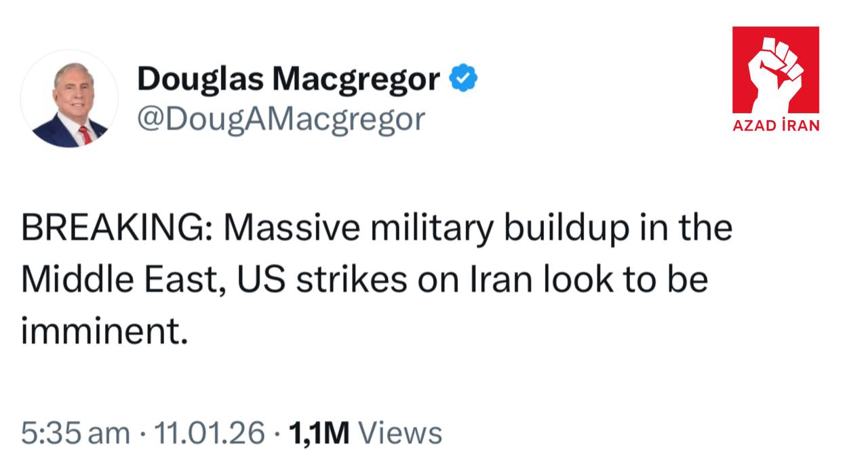Screen dimensions: 868x476
Task: Click the 11.01.26 post date
Action: coord(210,433)
